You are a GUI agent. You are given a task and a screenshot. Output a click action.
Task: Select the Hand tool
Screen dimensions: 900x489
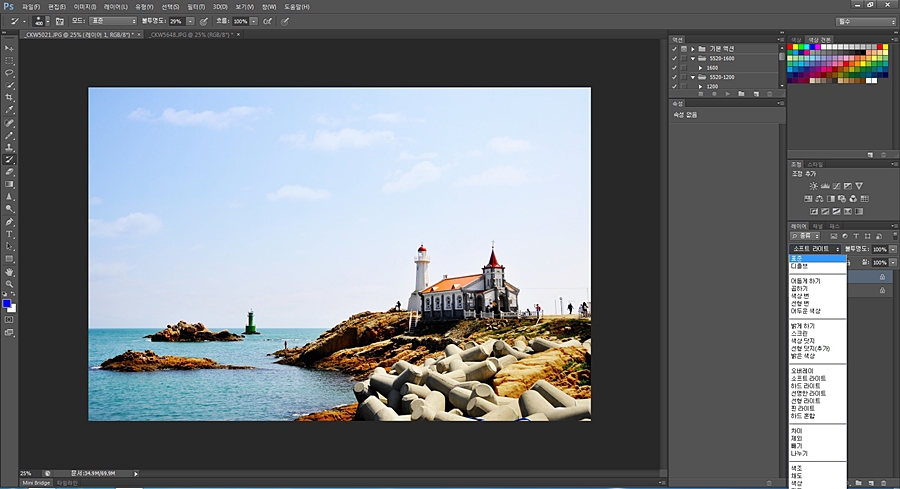tap(10, 271)
